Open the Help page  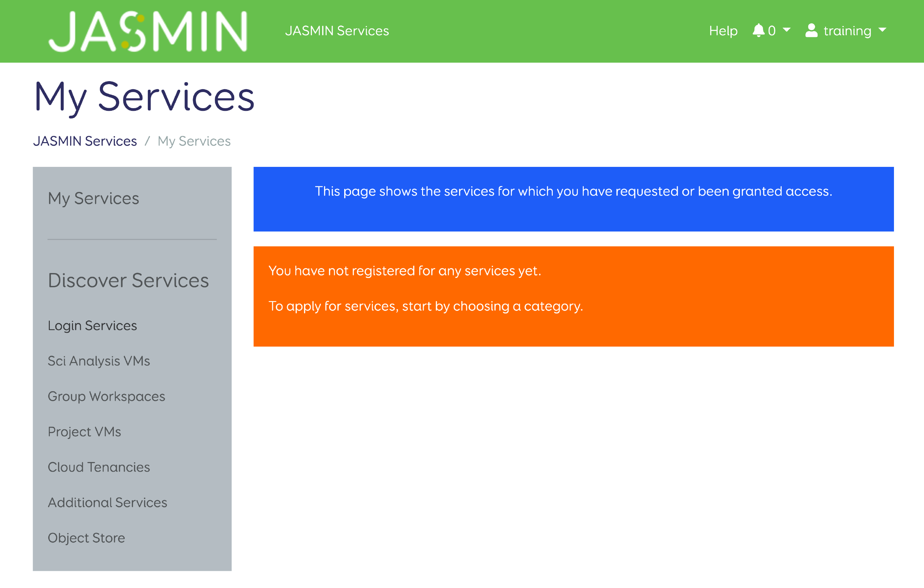point(723,30)
